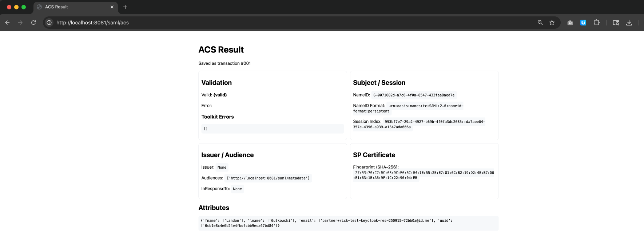Click the Toolkit Errors heading
The width and height of the screenshot is (644, 236).
coord(218,117)
